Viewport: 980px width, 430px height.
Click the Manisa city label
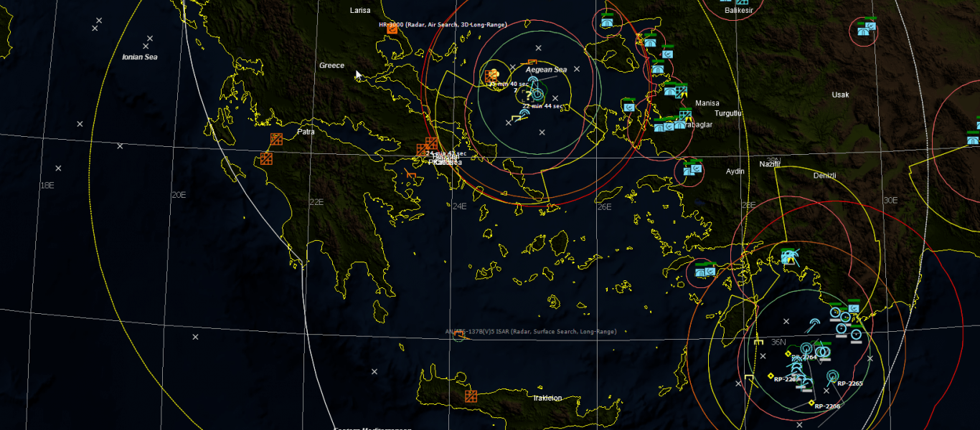pos(707,103)
